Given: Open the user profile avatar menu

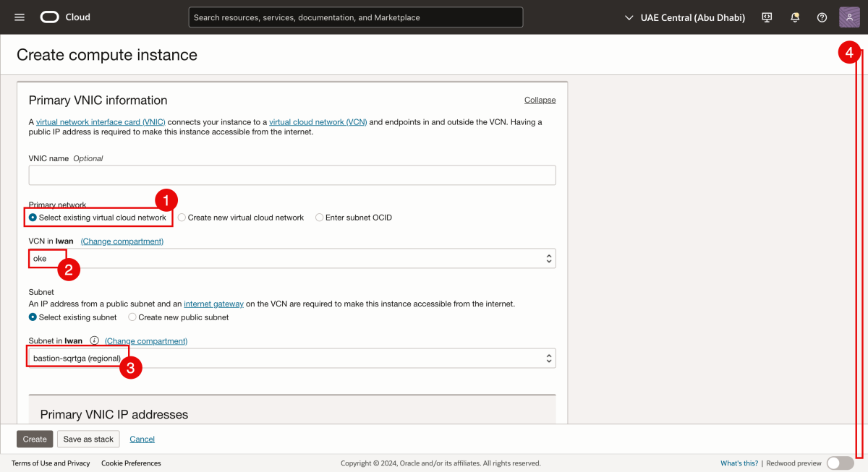Looking at the screenshot, I should 848,16.
